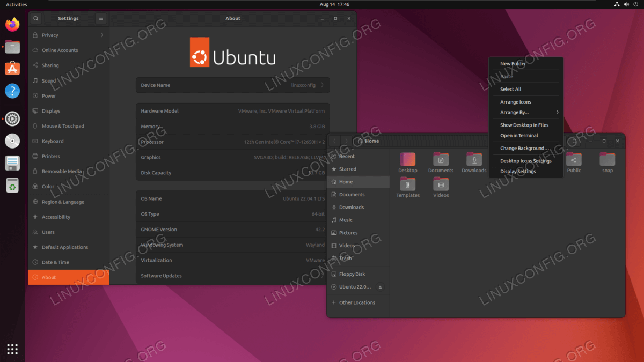
Task: Open the Trash icon in the dock
Action: [12, 185]
